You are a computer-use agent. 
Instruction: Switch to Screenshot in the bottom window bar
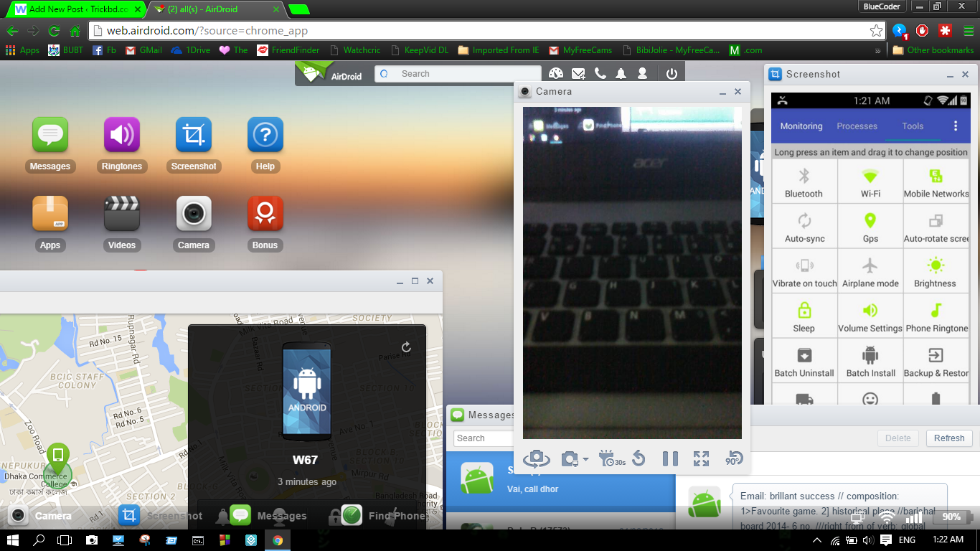[x=161, y=516]
